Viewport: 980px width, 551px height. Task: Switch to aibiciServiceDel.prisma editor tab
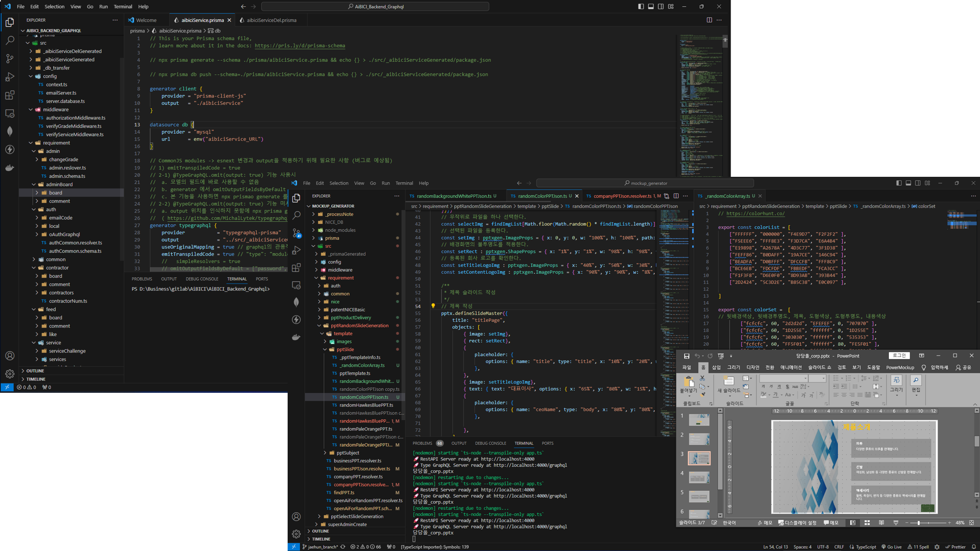coord(271,20)
